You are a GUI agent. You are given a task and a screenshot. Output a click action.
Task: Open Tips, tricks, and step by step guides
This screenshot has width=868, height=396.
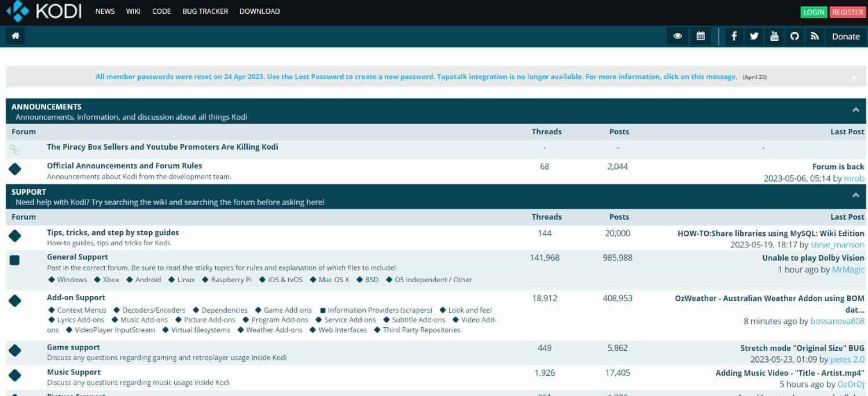pyautogui.click(x=113, y=232)
